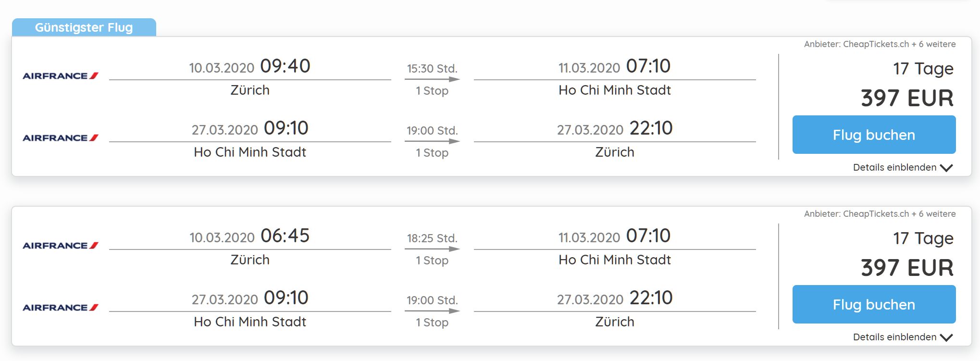Book the first 397 EUR flight
This screenshot has height=361, width=980.
(x=873, y=135)
